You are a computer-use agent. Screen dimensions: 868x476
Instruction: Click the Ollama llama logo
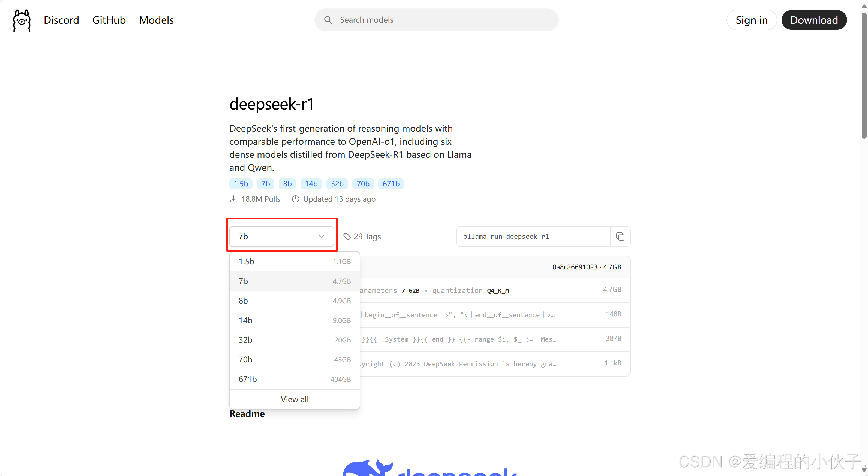(21, 20)
